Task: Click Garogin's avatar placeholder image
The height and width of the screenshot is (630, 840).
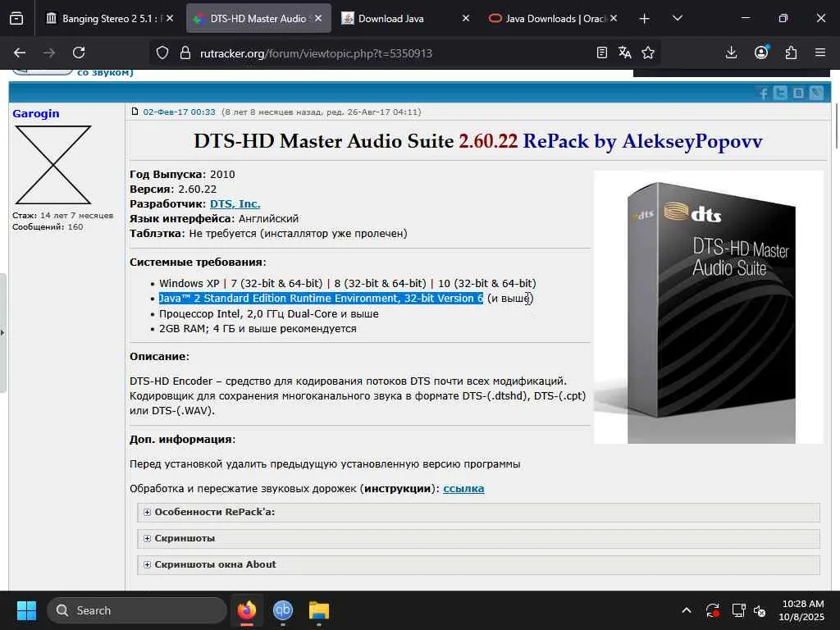Action: 53,165
